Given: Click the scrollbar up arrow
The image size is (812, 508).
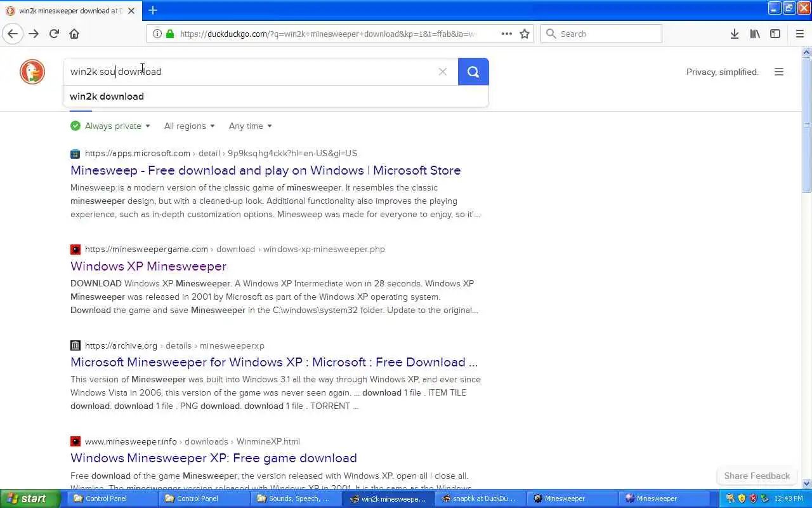Looking at the screenshot, I should [807, 52].
